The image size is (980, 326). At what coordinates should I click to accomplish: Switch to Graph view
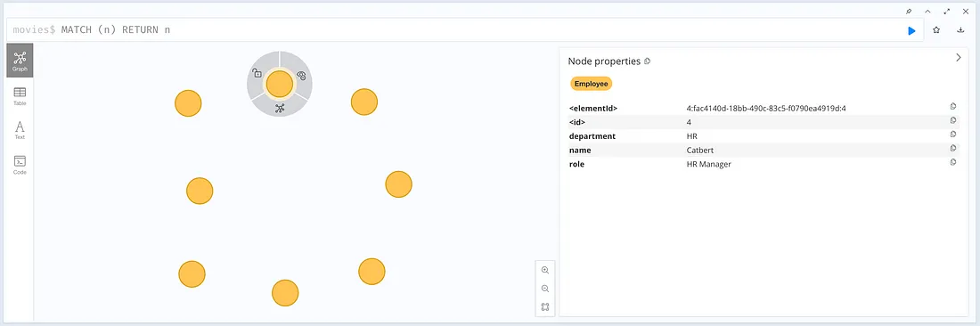[20, 61]
